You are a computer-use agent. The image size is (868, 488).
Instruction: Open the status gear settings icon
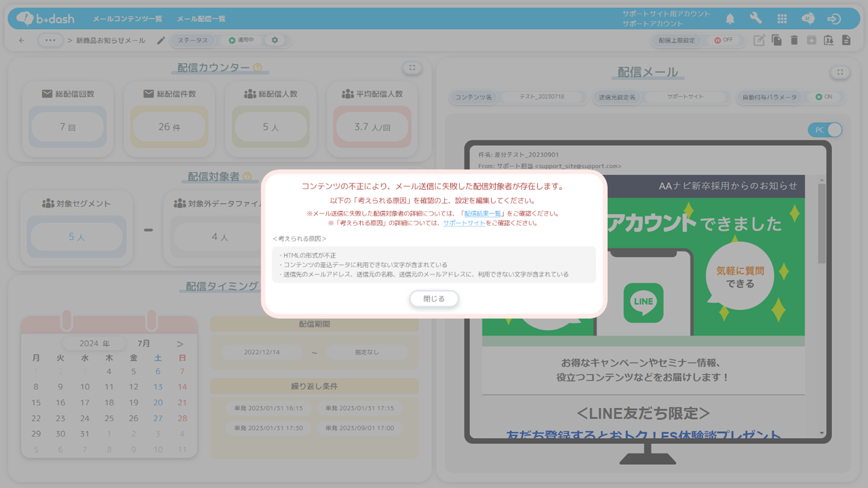pyautogui.click(x=275, y=41)
